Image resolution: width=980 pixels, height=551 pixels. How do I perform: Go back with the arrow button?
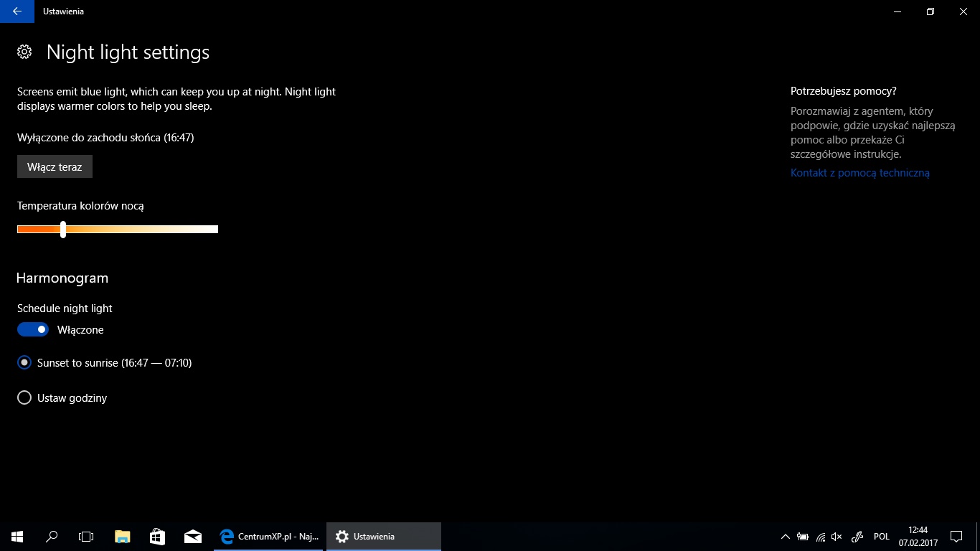point(17,11)
